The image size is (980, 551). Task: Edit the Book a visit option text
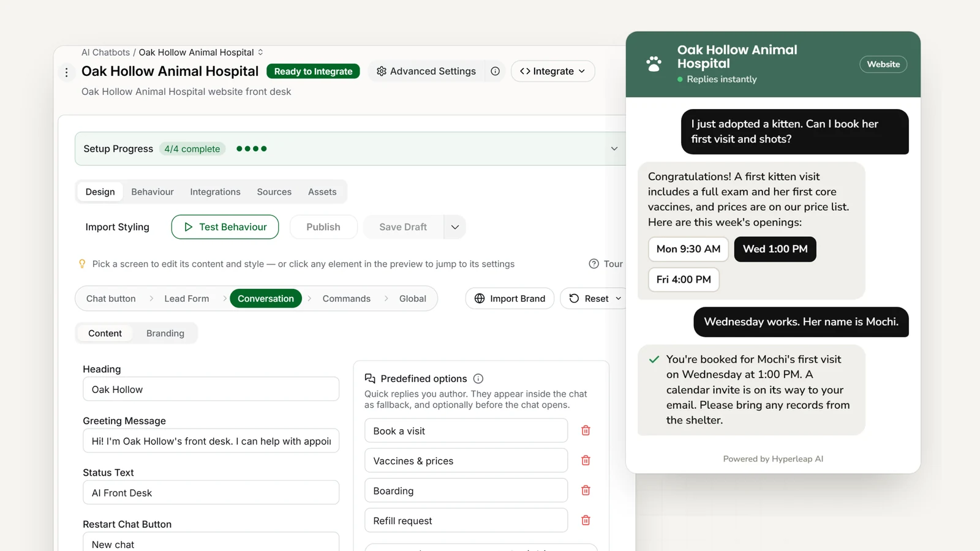(466, 430)
